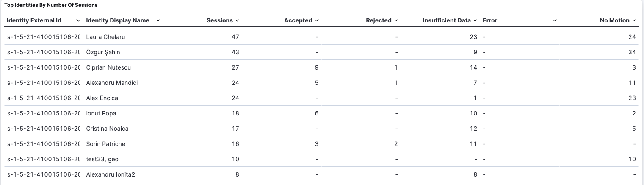Select the Alex Encica cell

(x=102, y=98)
